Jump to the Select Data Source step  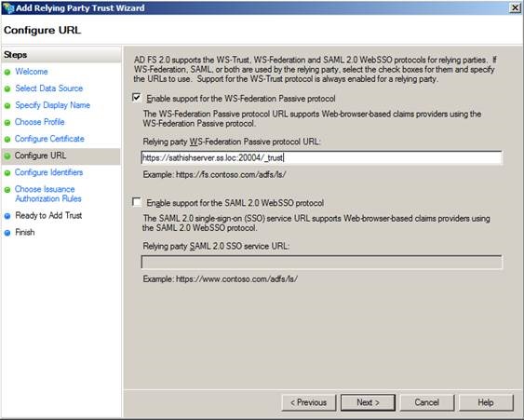(48, 88)
